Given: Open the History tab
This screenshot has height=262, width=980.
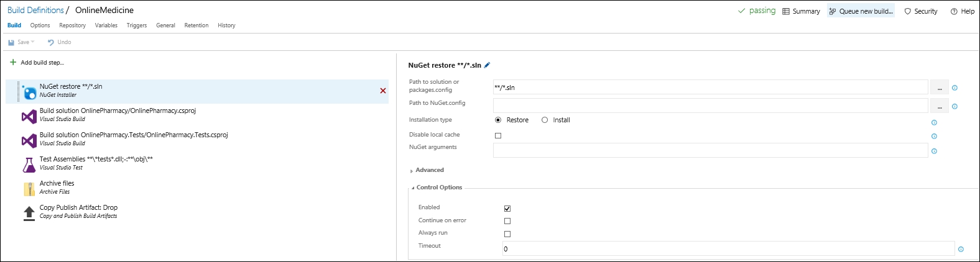Looking at the screenshot, I should [226, 25].
